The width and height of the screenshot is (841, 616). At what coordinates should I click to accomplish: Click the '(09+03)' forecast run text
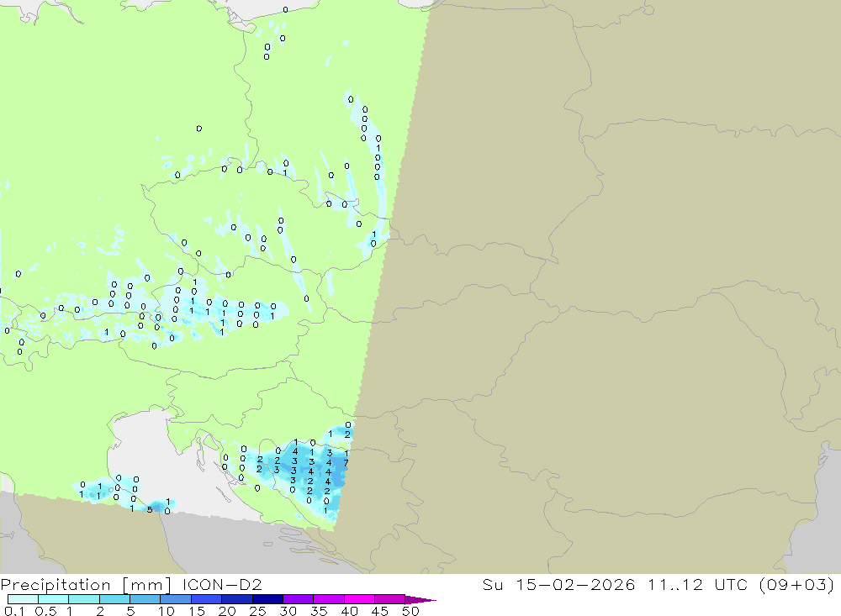797,584
